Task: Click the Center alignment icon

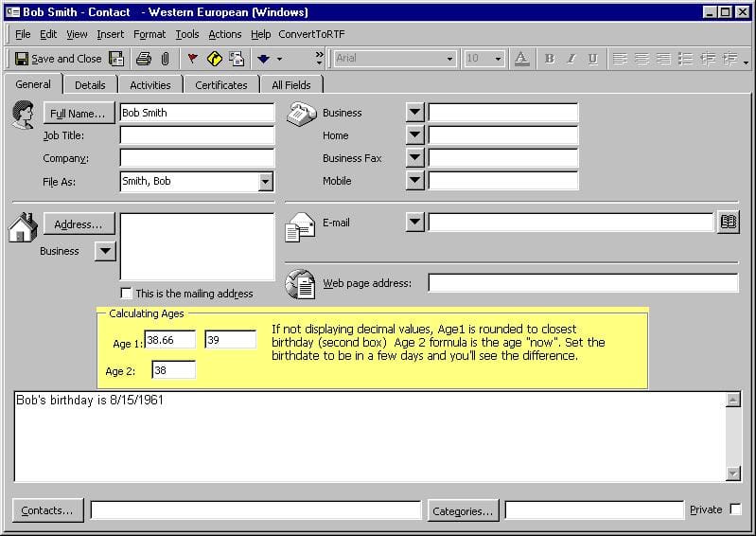Action: coord(642,59)
